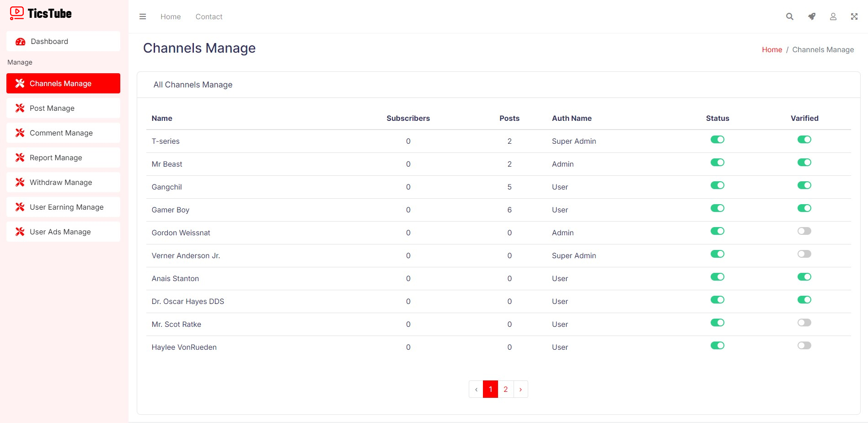The height and width of the screenshot is (423, 868).
Task: Click the TicsTube logo
Action: click(x=41, y=14)
